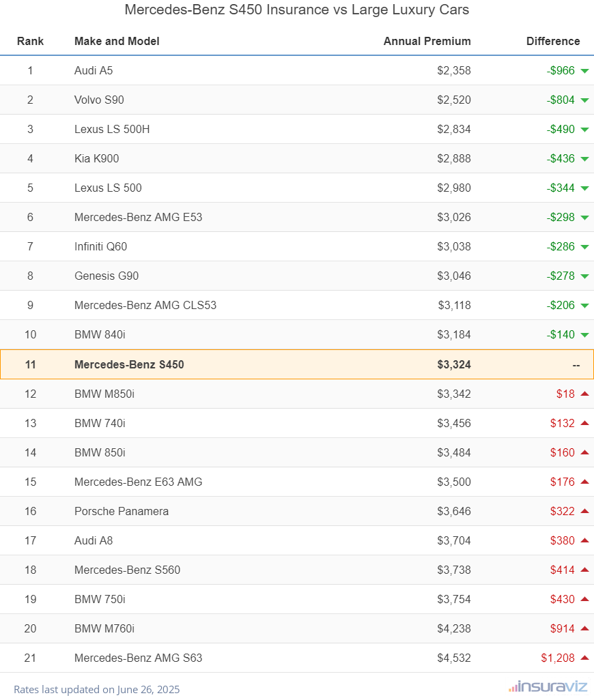Click the red up arrow in the Mercedes-Benz S560 row
Viewport: 594px width, 700px height.
584,570
